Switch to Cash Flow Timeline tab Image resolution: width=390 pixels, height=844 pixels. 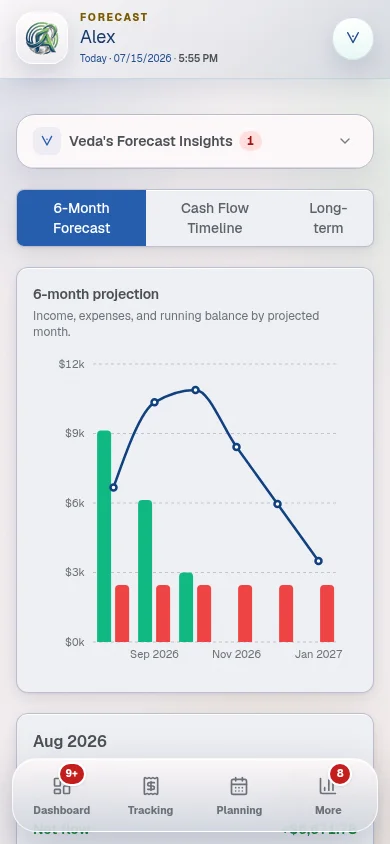pyautogui.click(x=215, y=218)
